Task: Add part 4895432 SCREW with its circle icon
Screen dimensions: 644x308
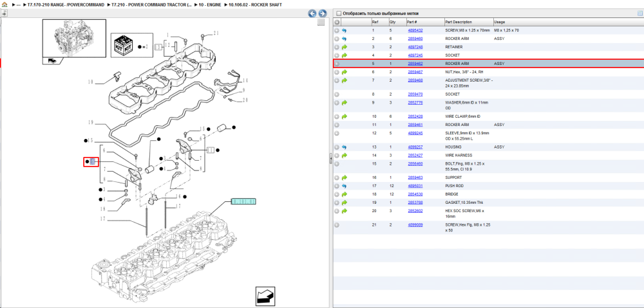Action: pos(337,30)
